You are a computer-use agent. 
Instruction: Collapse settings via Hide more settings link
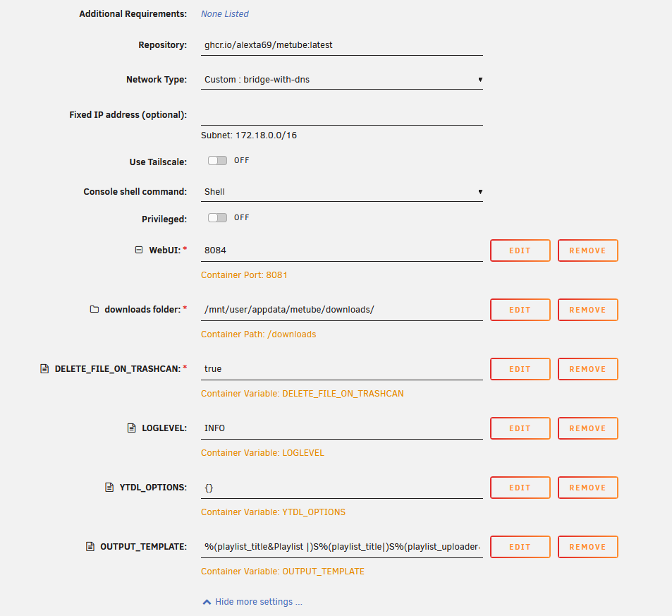coord(258,602)
